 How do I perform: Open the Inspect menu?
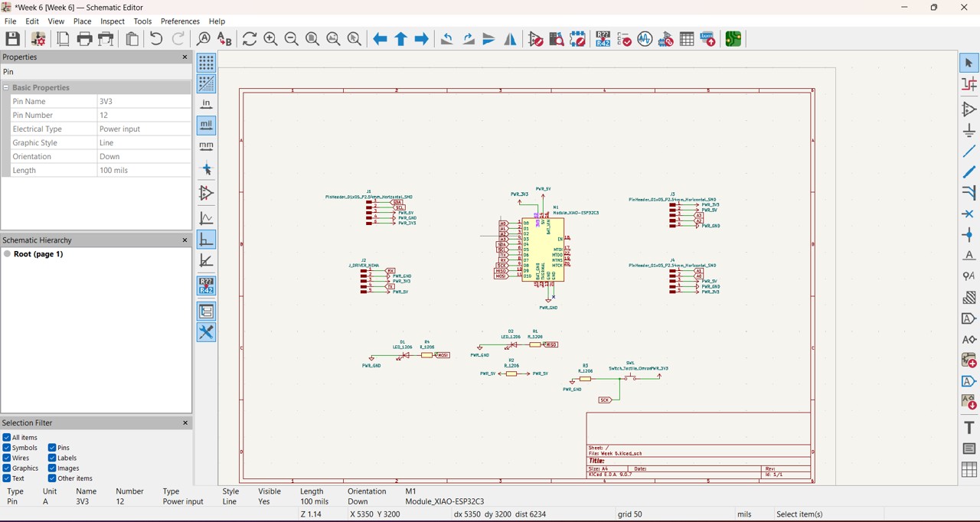(112, 21)
